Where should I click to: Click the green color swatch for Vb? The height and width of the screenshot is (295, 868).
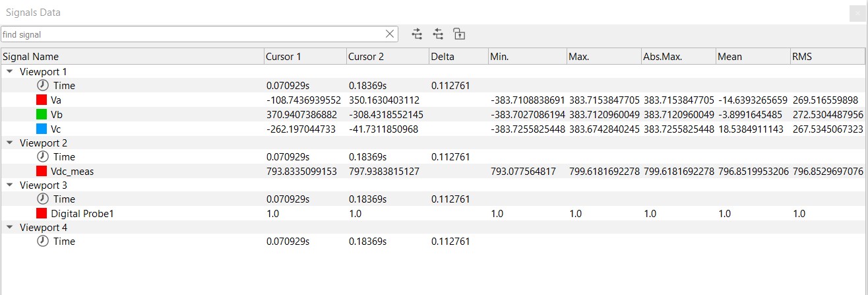(x=42, y=115)
